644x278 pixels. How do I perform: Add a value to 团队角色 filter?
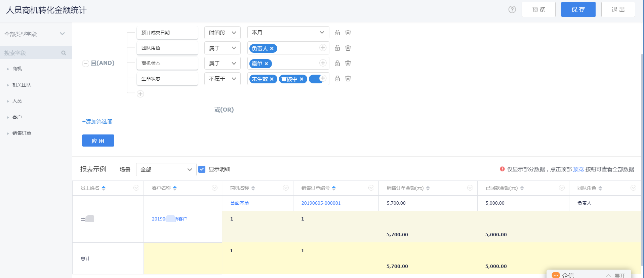(x=323, y=48)
